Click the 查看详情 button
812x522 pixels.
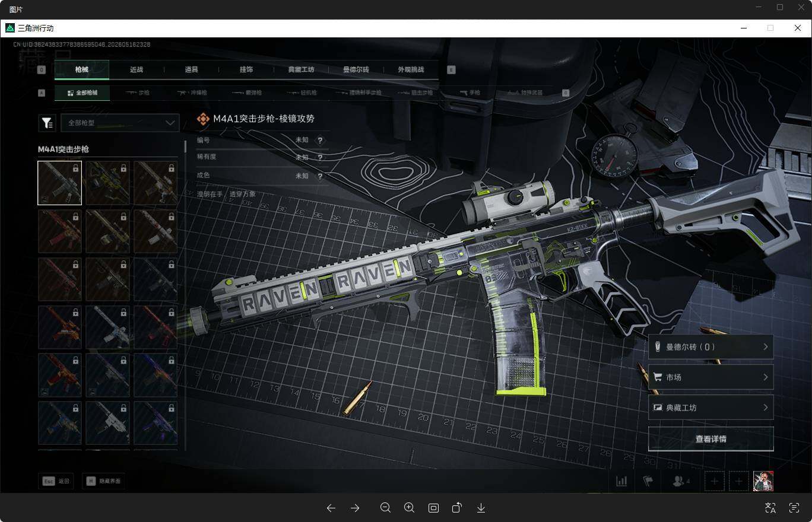tap(710, 439)
